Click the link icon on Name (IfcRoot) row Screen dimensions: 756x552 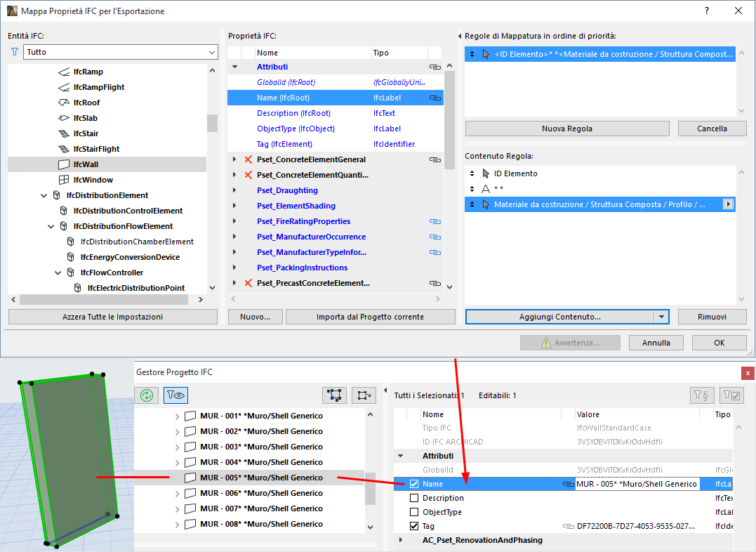(435, 98)
